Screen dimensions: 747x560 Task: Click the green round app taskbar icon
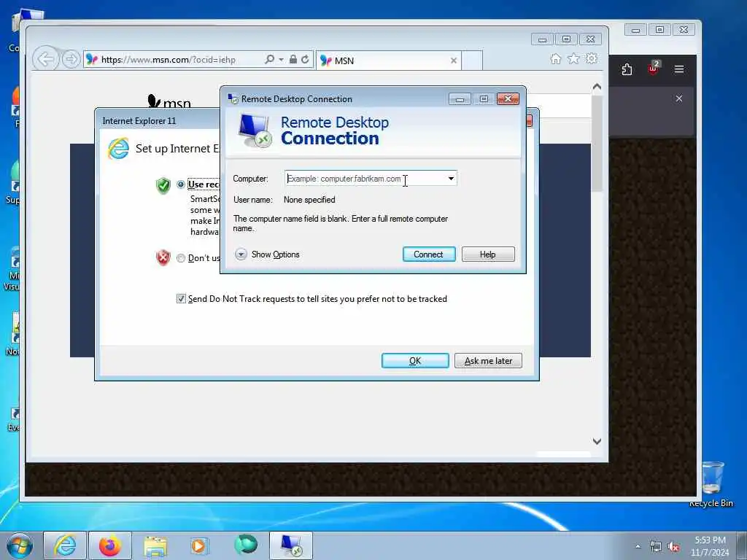[x=246, y=544]
